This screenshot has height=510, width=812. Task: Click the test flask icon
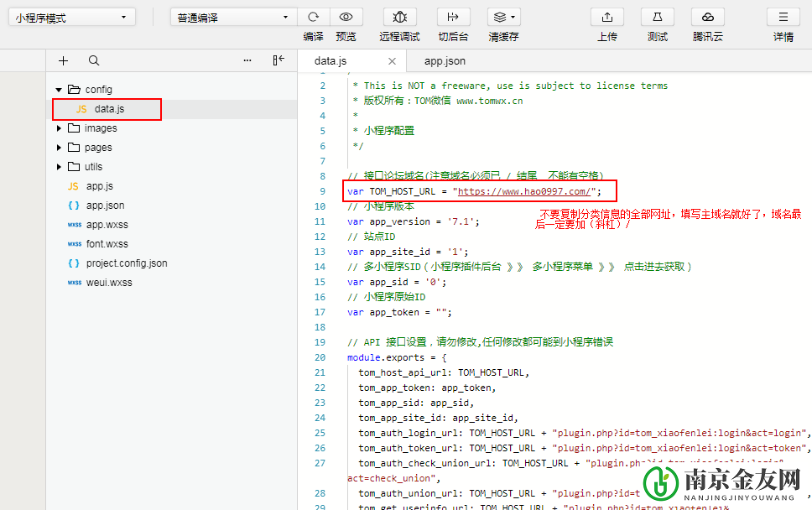click(x=658, y=17)
